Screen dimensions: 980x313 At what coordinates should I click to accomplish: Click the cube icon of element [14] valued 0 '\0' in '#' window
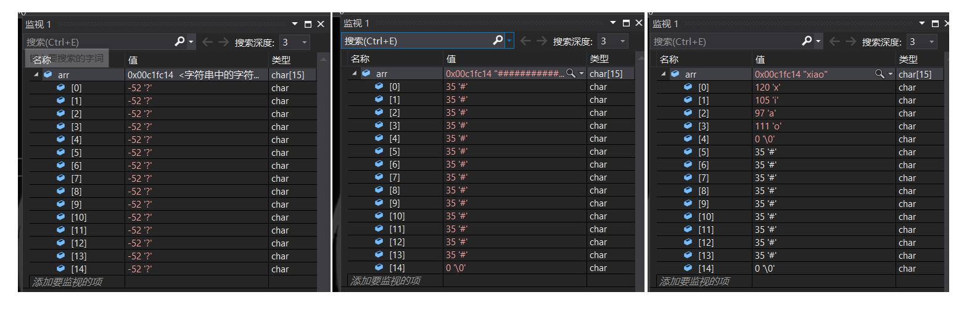click(379, 267)
